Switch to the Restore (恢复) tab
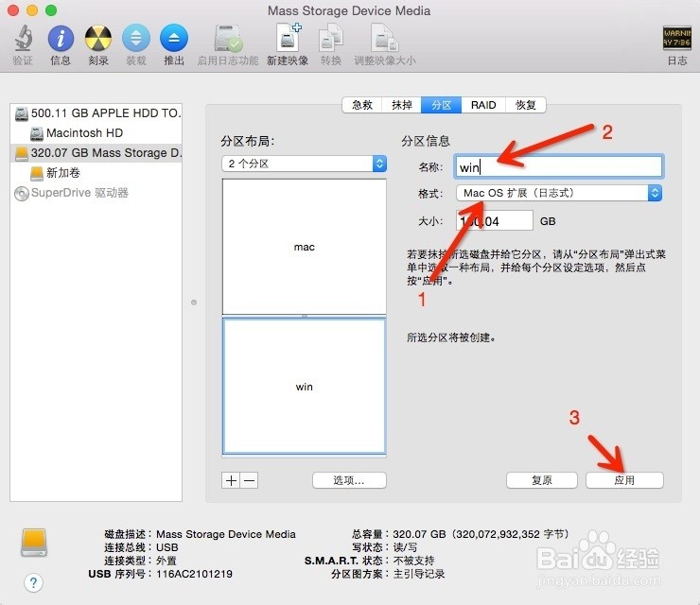 pyautogui.click(x=525, y=105)
